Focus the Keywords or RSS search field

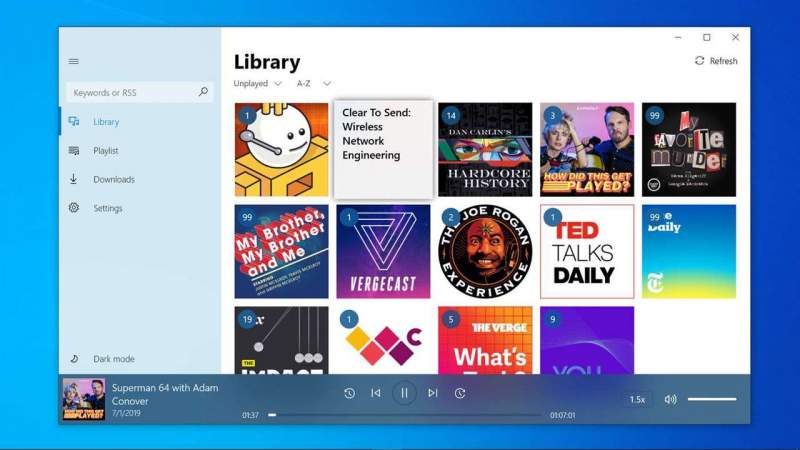point(139,92)
